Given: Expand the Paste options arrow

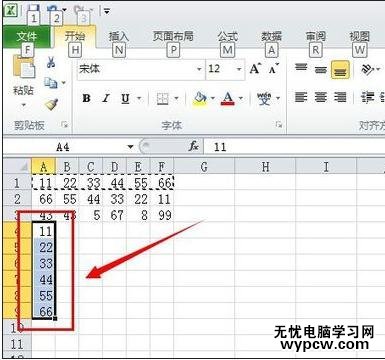Looking at the screenshot, I should (23, 105).
